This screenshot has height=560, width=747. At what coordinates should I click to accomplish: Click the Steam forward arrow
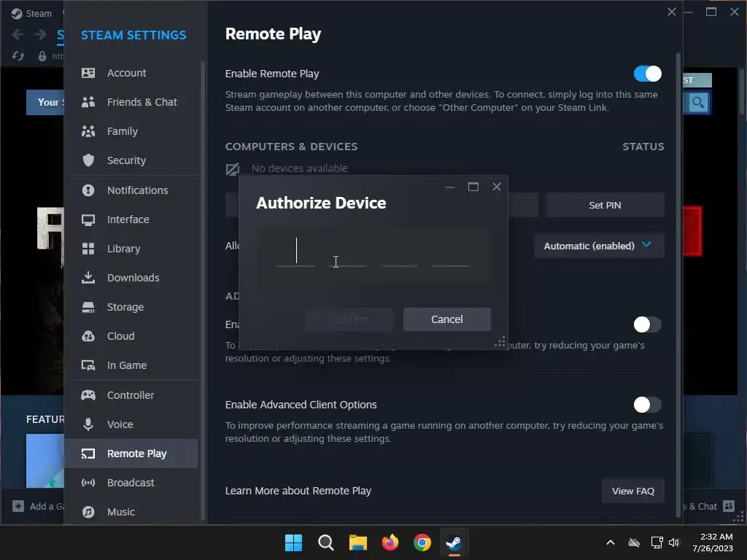(41, 34)
